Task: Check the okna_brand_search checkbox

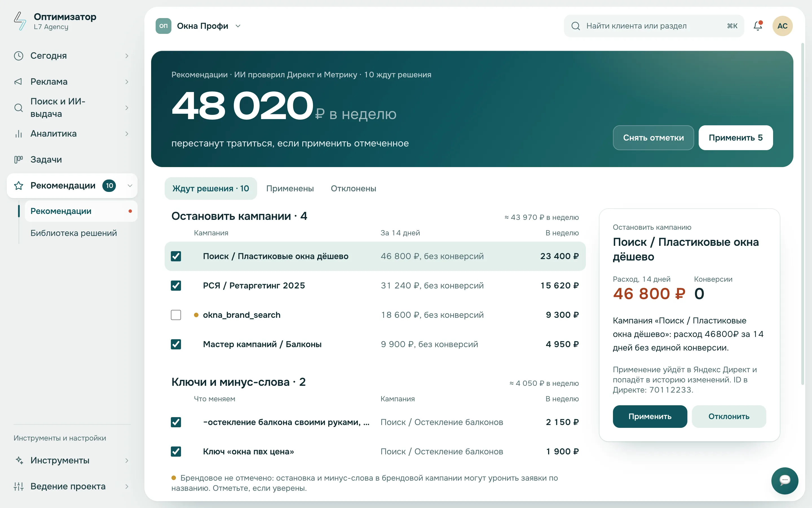Action: (x=176, y=315)
